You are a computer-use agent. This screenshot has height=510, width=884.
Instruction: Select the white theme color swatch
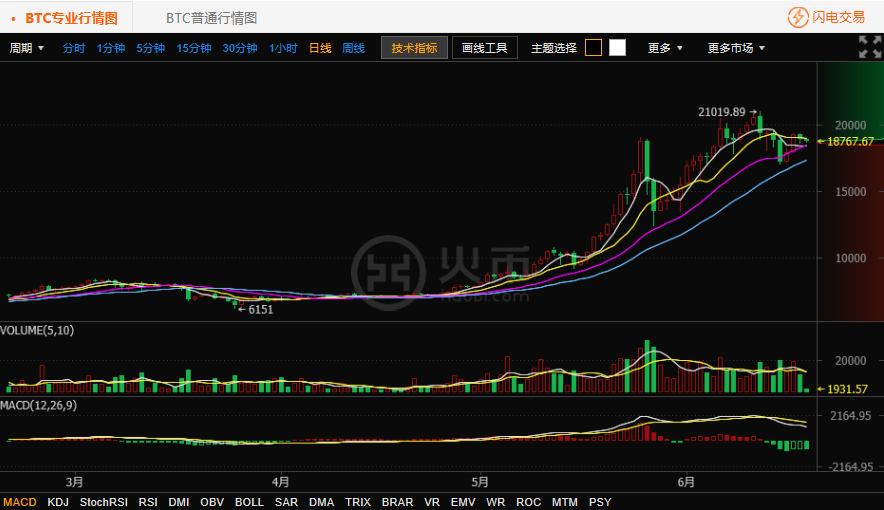click(x=617, y=48)
